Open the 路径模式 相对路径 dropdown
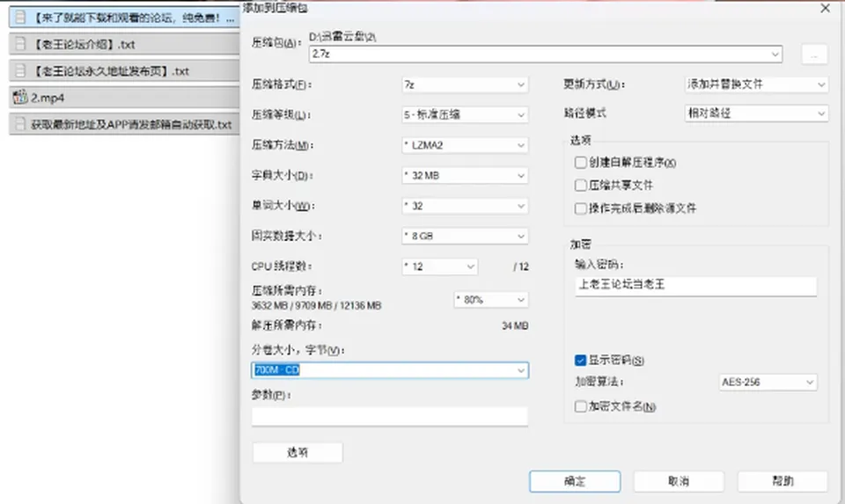 click(757, 113)
